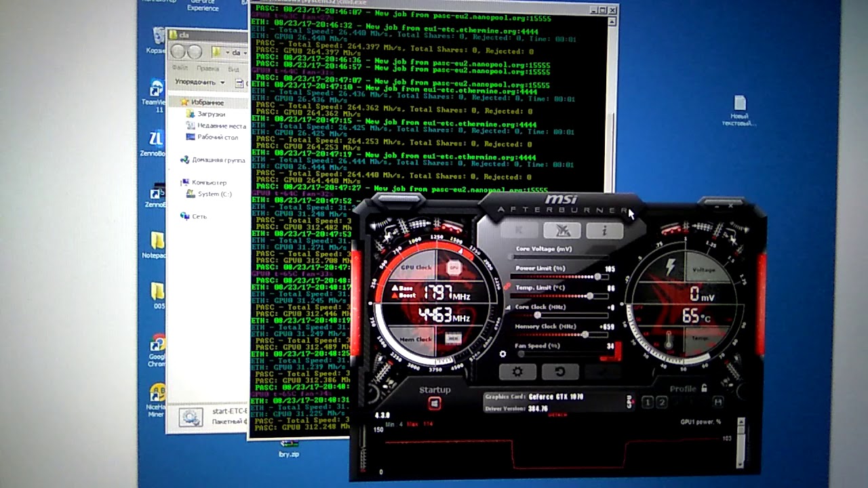Select the GeForce Experience desktop shortcut label
The image size is (868, 488).
(201, 5)
